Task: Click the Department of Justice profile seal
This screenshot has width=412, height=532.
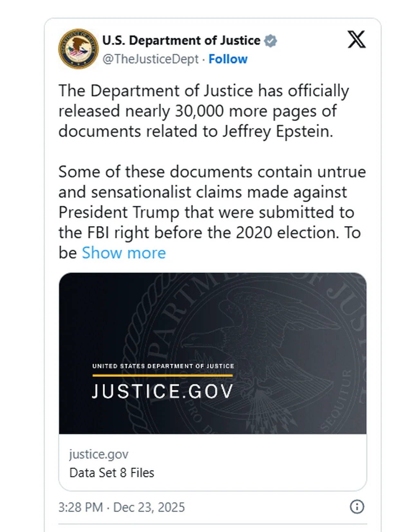Action: (x=78, y=49)
